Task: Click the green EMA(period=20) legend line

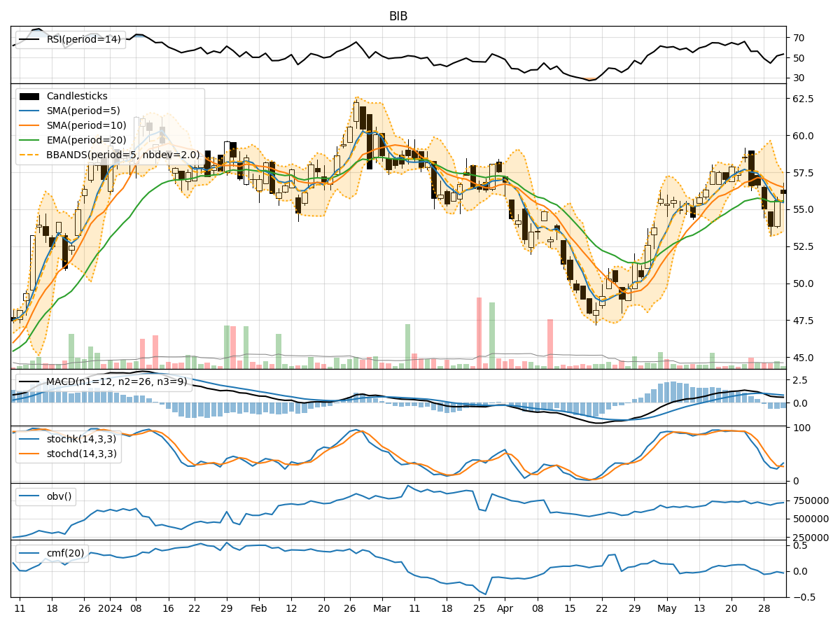Action: click(x=29, y=140)
